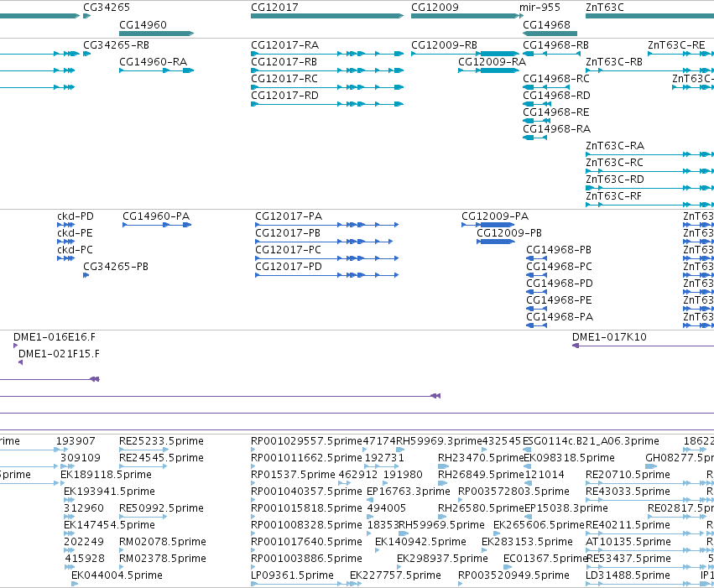The image size is (714, 588).
Task: Select transcript CG12017-RB
Action: [x=284, y=62]
